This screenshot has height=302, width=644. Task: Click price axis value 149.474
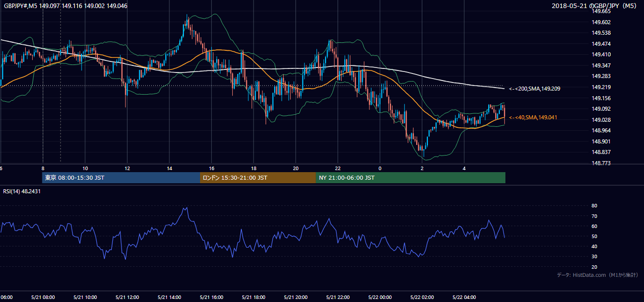pos(601,44)
